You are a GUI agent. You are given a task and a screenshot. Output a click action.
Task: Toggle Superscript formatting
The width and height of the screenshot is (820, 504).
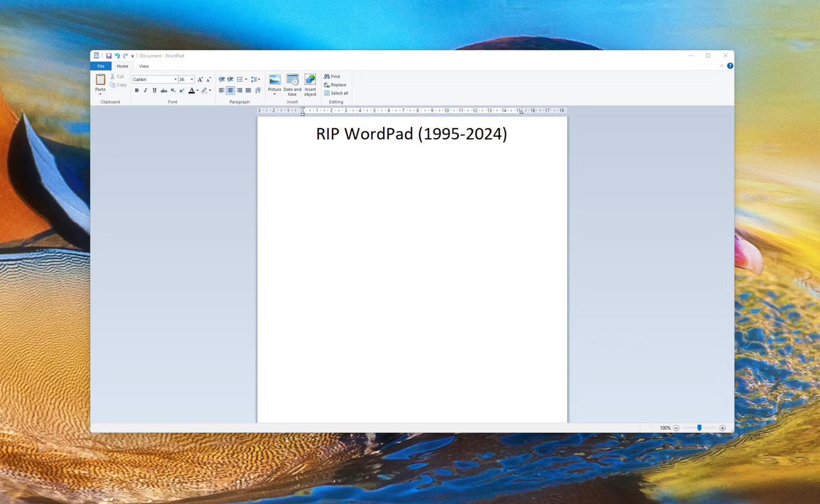(x=181, y=90)
